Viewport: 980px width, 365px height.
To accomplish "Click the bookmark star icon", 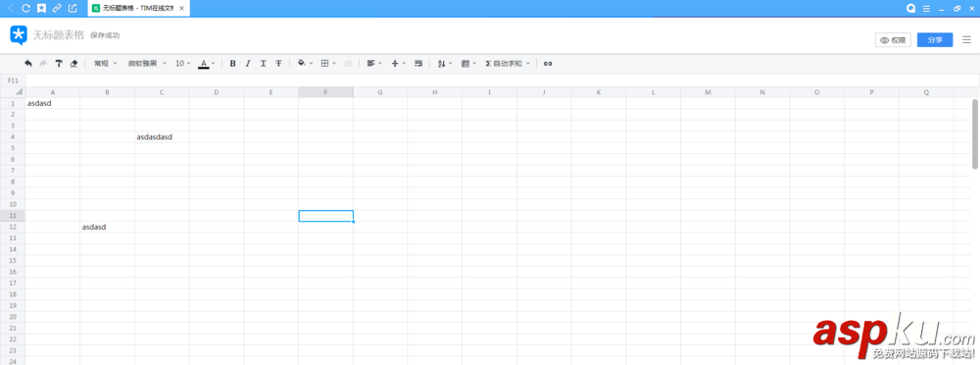I will [41, 8].
